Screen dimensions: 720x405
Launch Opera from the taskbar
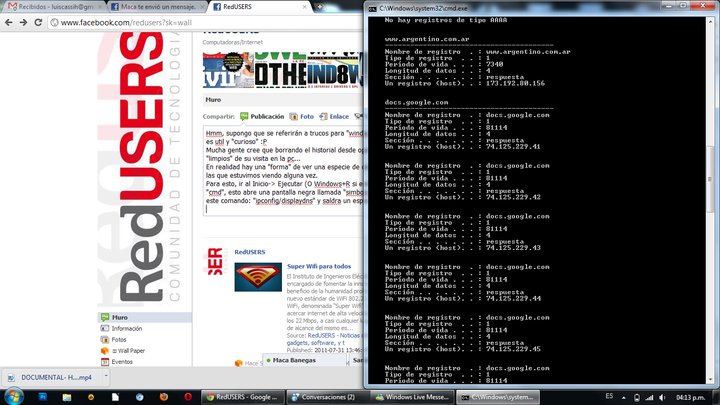188,397
